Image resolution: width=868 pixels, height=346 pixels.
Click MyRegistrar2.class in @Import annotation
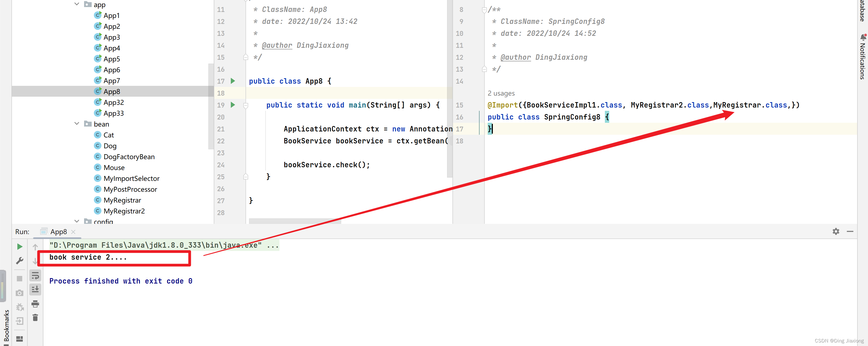point(670,105)
